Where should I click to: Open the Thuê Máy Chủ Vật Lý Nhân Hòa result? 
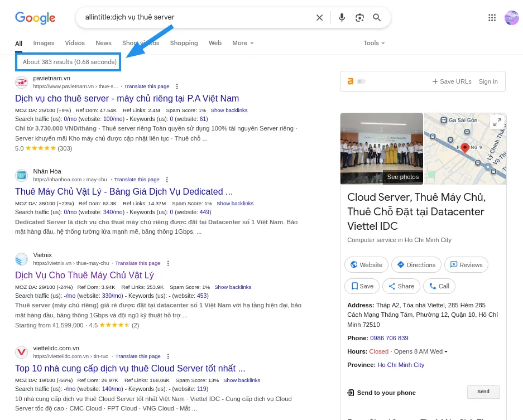pos(124,191)
